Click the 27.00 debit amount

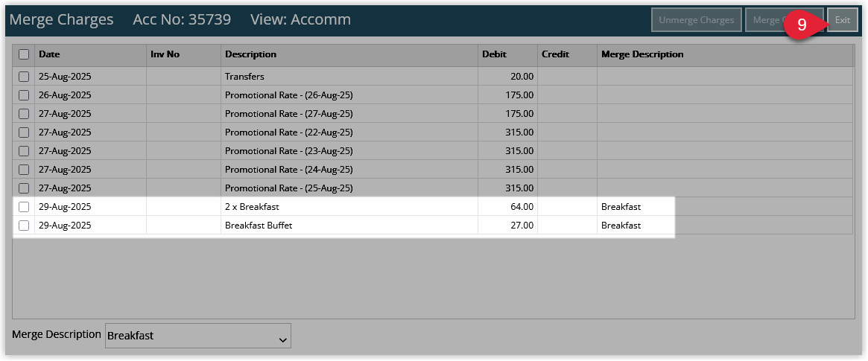pos(522,226)
